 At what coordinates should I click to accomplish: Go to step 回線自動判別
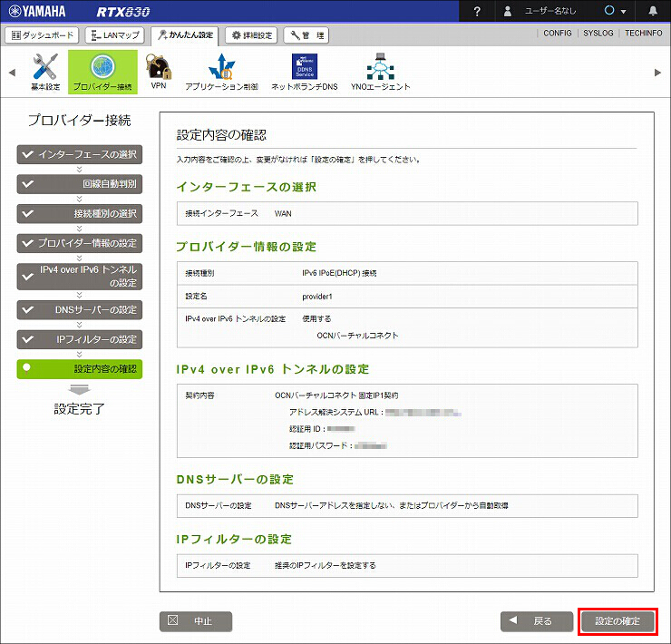(x=80, y=184)
